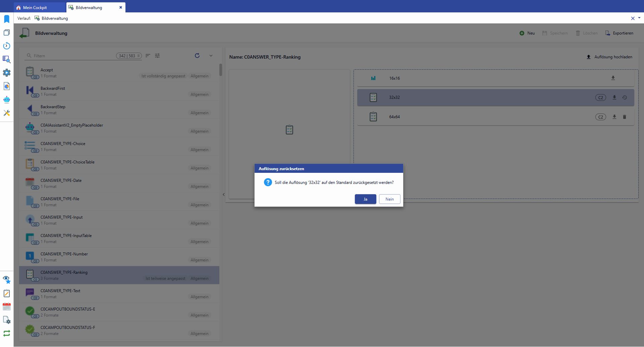Select the BackwardFirst list entry
Image resolution: width=644 pixels, height=347 pixels.
(119, 91)
